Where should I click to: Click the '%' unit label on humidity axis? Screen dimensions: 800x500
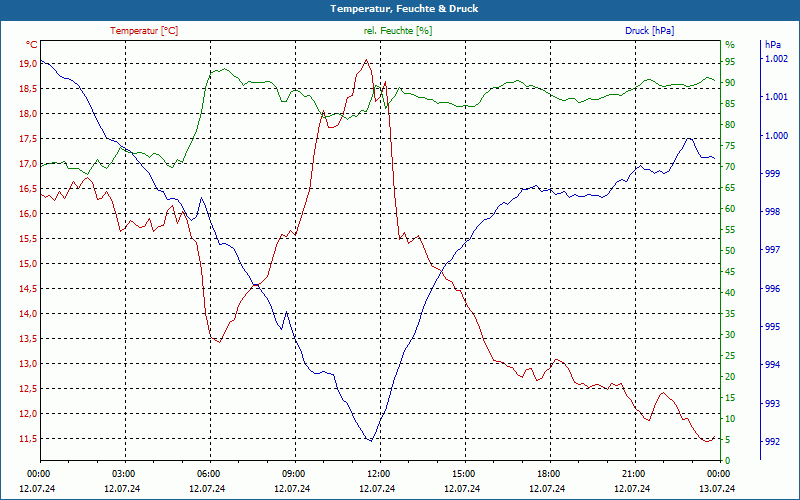click(x=730, y=45)
